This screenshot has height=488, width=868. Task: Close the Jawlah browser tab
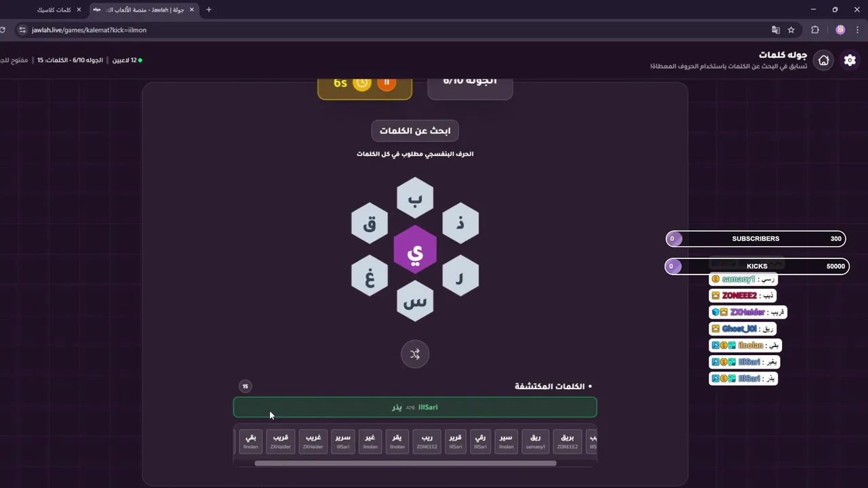pos(191,10)
